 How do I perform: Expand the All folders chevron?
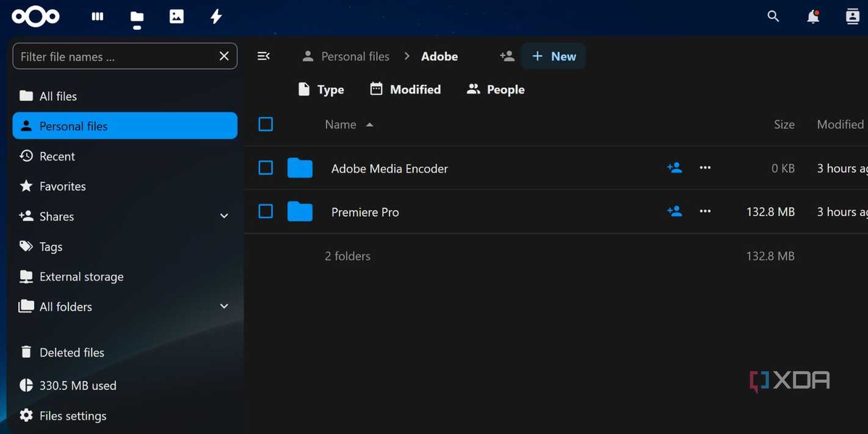224,306
